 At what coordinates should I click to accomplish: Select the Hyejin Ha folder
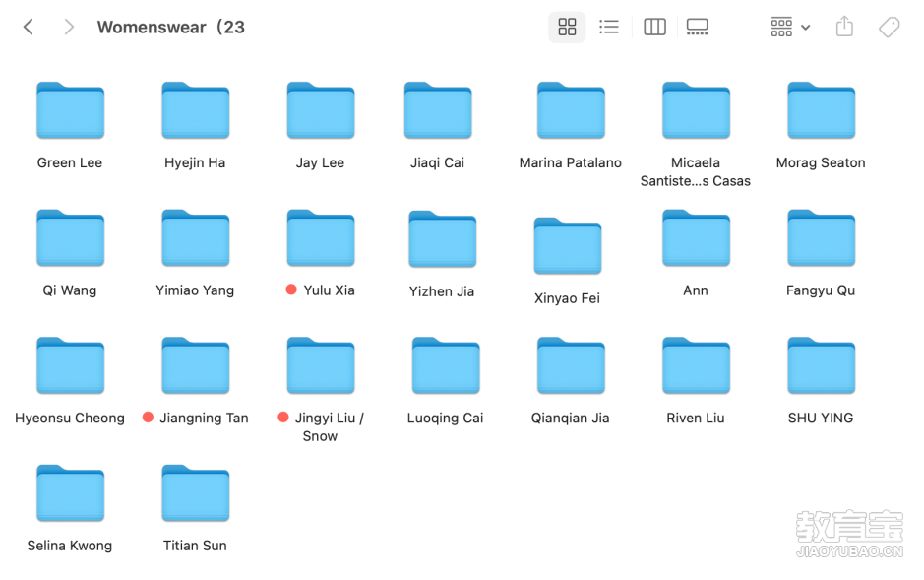196,110
